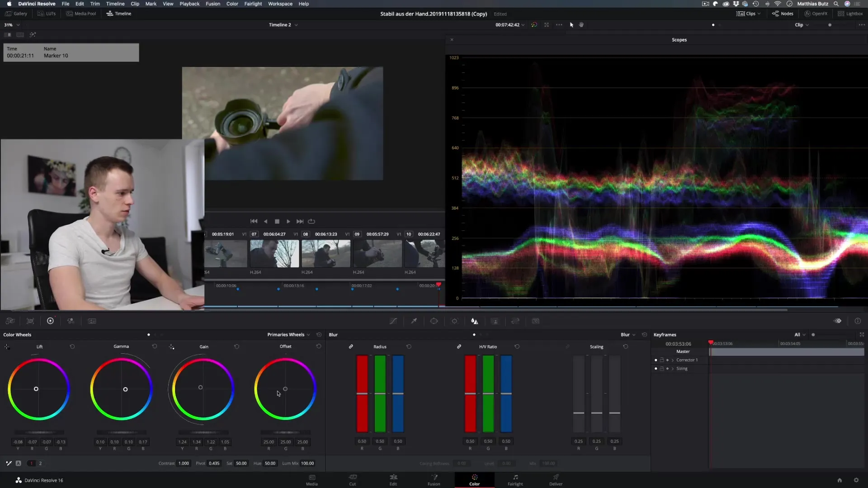Reset the Blur Radius sliders
The image size is (868, 488).
click(409, 347)
